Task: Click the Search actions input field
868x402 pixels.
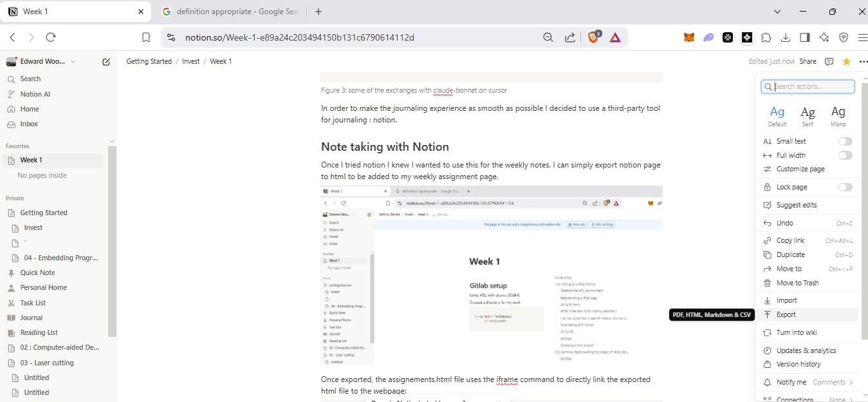Action: point(808,86)
